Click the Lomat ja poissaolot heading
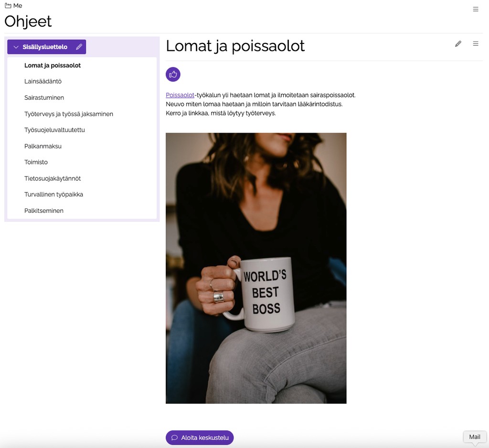 (235, 46)
